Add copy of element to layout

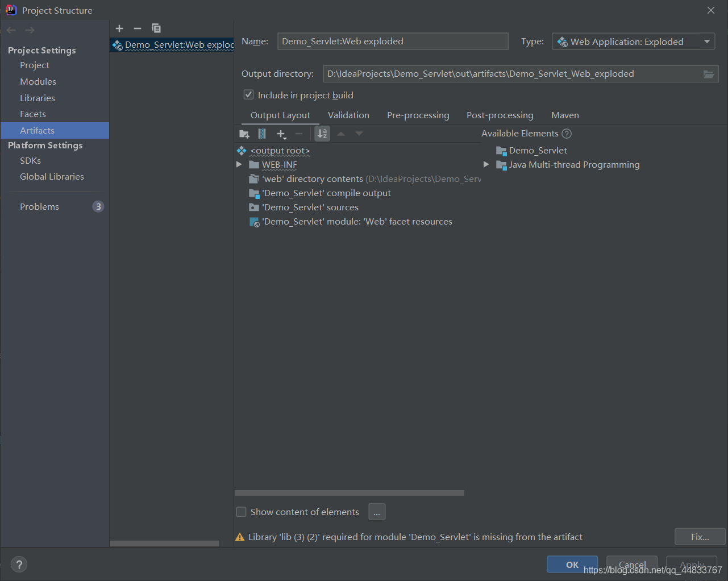point(282,134)
